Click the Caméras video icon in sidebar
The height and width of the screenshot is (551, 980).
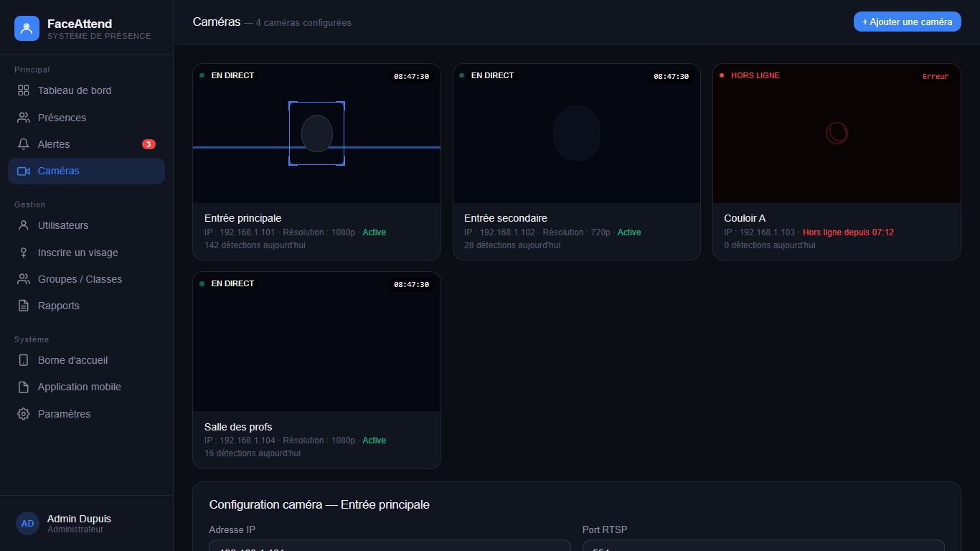(24, 171)
